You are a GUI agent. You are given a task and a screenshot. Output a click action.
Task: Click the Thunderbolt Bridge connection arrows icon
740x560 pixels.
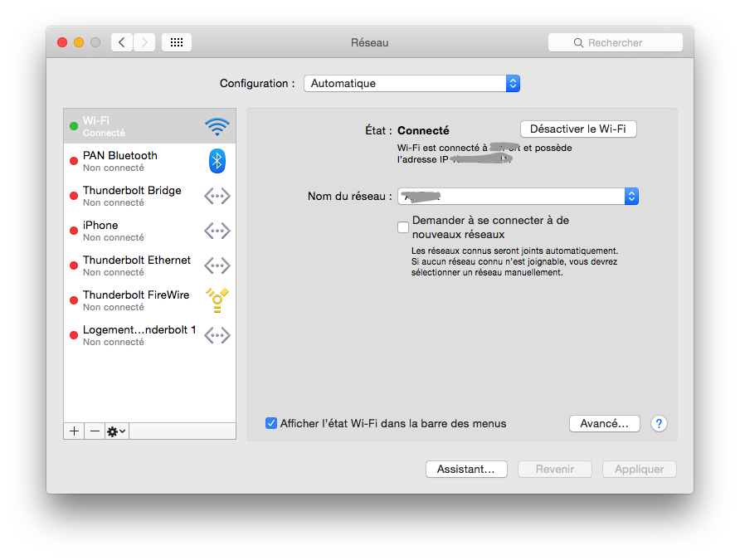click(x=217, y=196)
